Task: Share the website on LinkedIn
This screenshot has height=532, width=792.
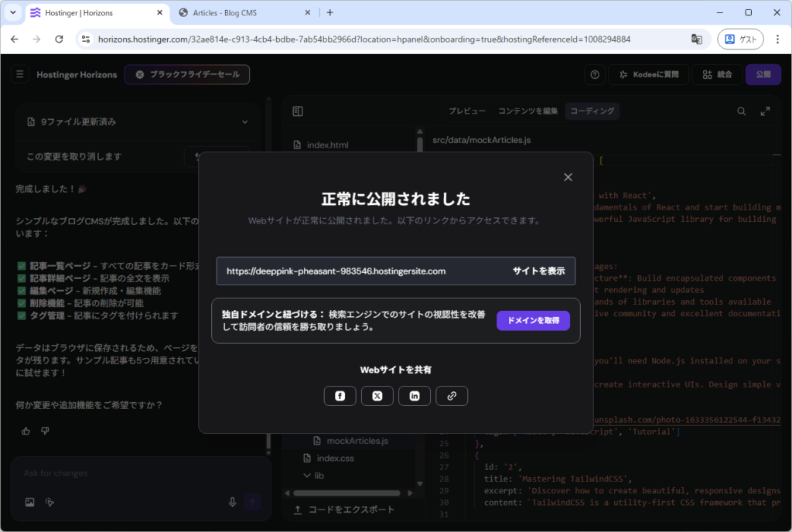Action: (x=415, y=396)
